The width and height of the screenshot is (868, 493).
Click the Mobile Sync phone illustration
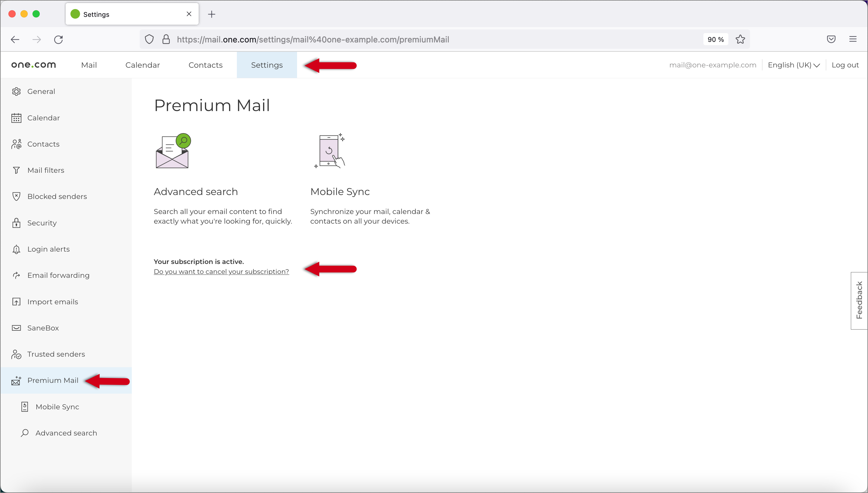pos(329,151)
